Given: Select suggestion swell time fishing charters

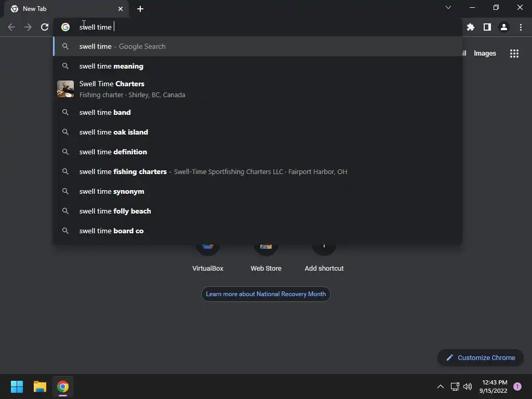Looking at the screenshot, I should [258, 171].
